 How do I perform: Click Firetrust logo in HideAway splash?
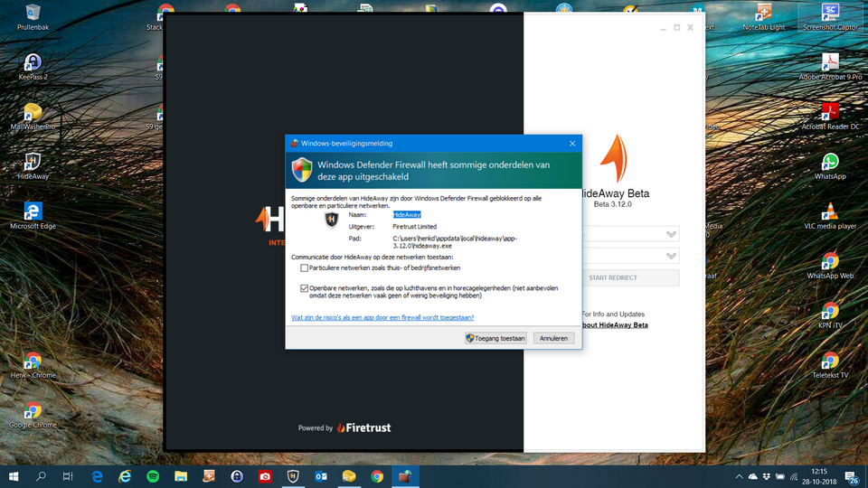click(364, 427)
